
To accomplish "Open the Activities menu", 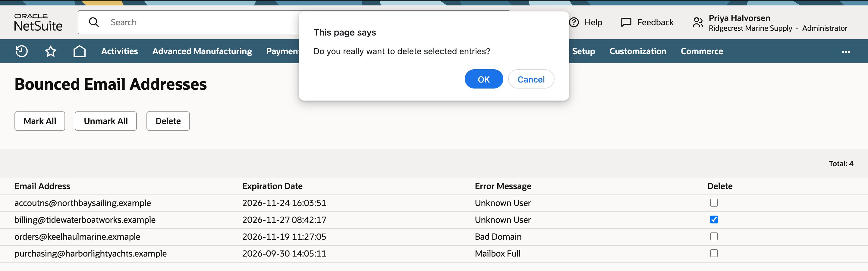I will 119,51.
